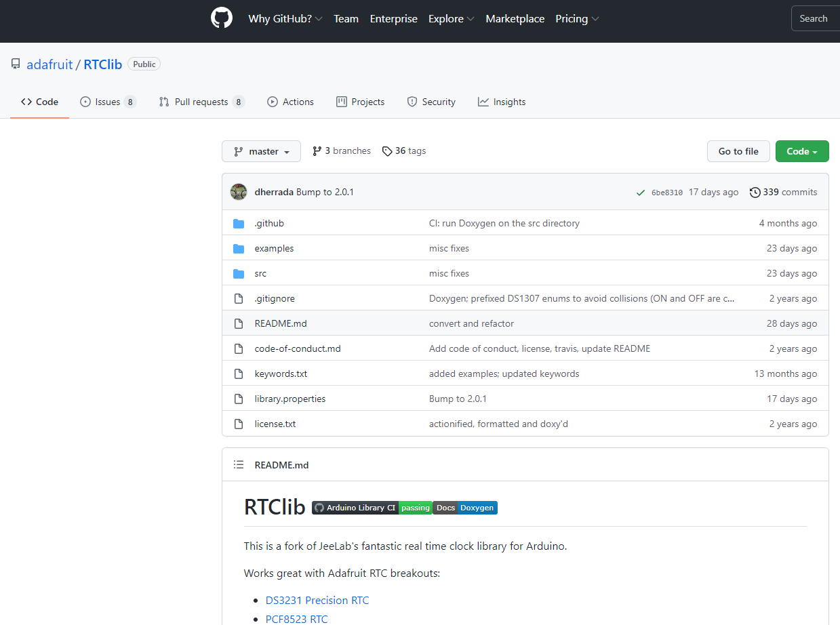Open commit hash 6be8310
Screen dimensions: 840x625
pyautogui.click(x=667, y=193)
